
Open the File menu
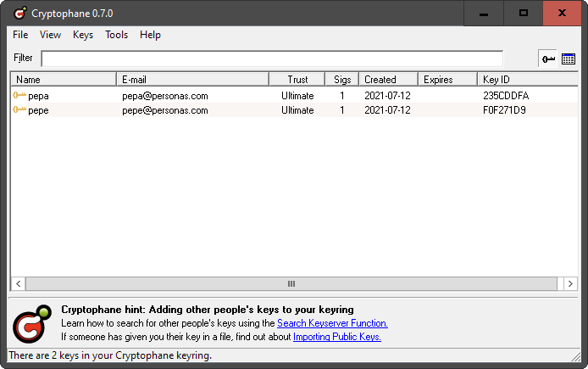[20, 35]
